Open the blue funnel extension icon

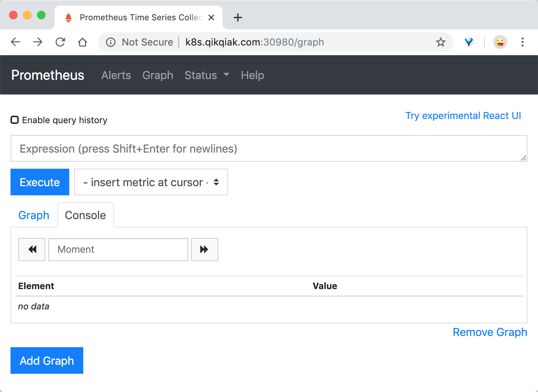point(469,42)
